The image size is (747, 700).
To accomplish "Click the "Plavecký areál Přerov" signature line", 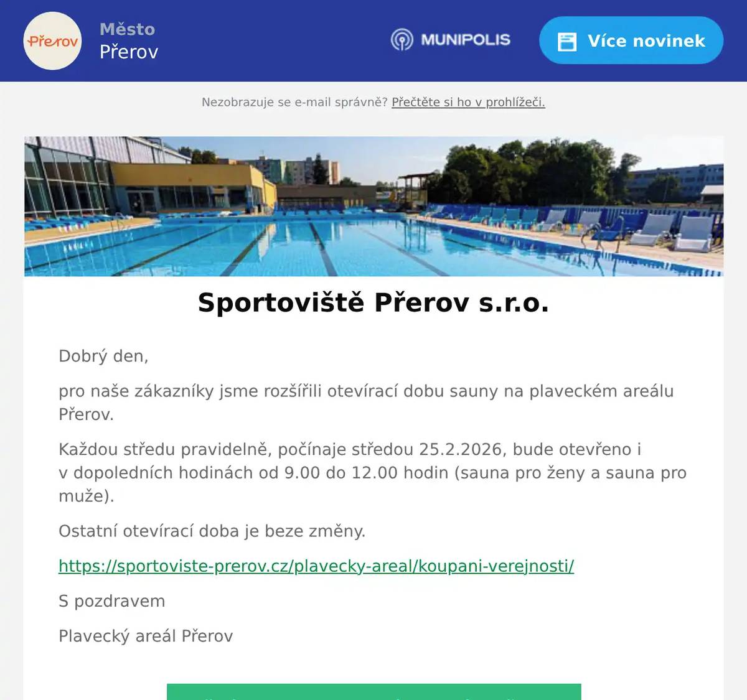I will coord(146,635).
